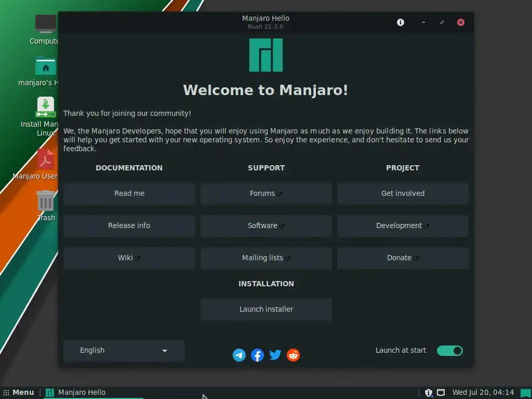
Task: Open Reddit social link icon
Action: click(x=293, y=355)
